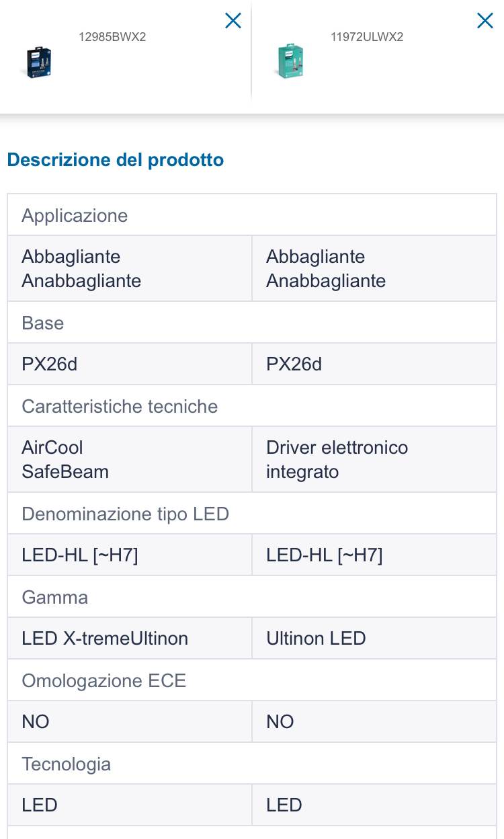504x839 pixels.
Task: Click the Descrizione del prodotto heading
Action: pyautogui.click(x=115, y=160)
